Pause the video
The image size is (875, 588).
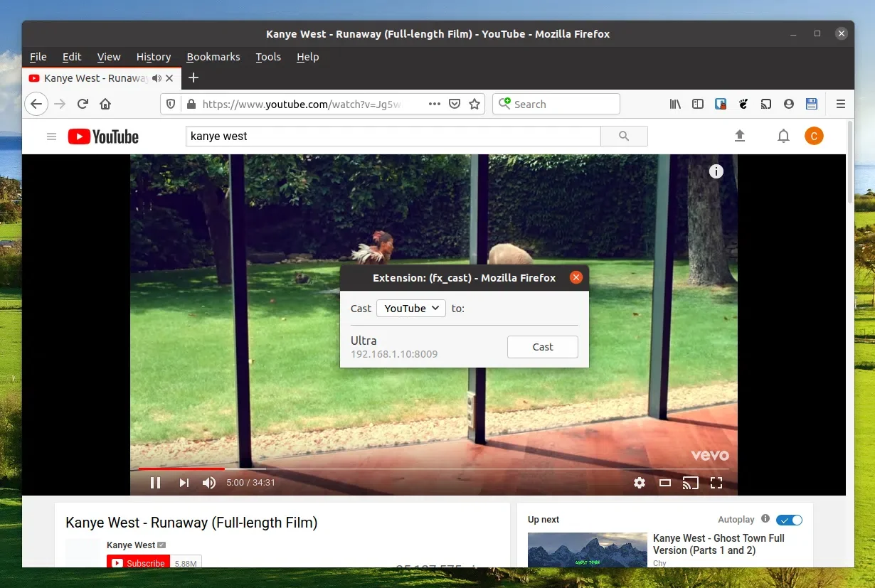click(155, 483)
